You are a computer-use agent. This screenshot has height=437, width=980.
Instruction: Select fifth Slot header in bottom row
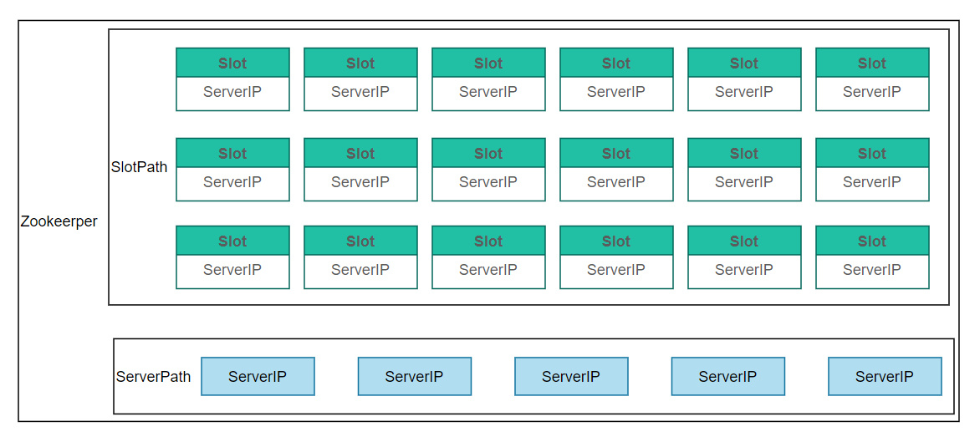[x=744, y=241]
